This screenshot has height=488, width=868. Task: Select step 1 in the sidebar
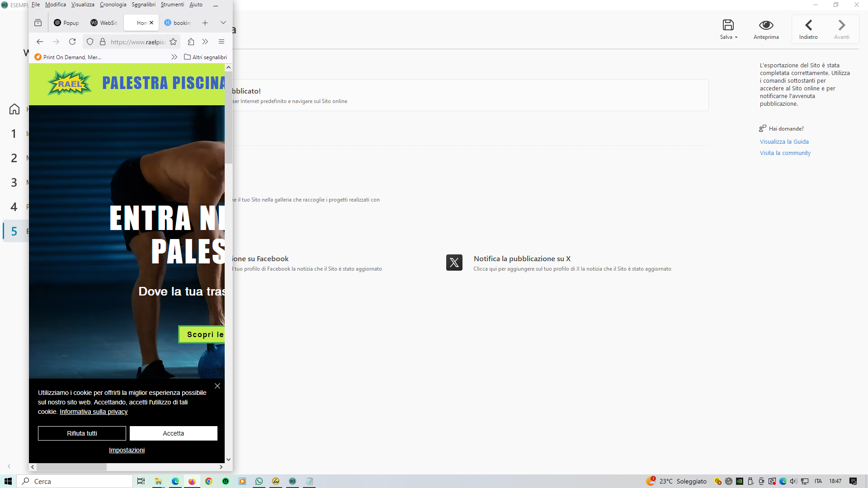14,134
